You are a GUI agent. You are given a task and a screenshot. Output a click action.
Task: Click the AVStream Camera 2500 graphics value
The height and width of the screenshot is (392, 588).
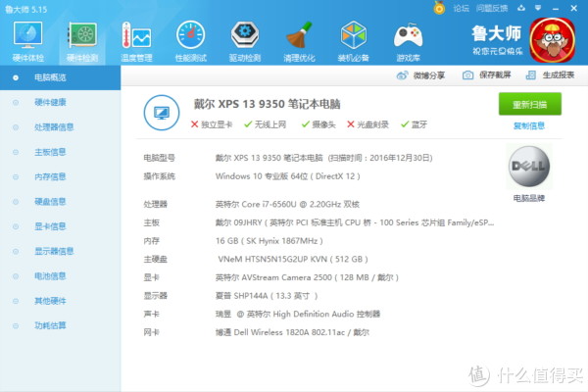point(307,277)
